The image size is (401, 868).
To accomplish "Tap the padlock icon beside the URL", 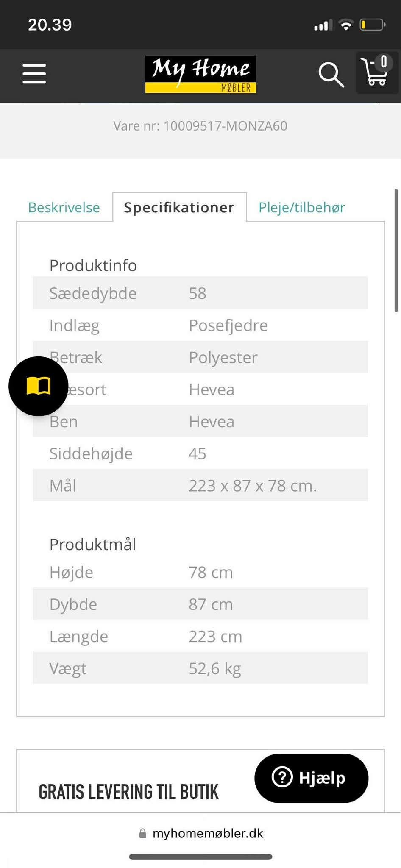I will point(143,834).
